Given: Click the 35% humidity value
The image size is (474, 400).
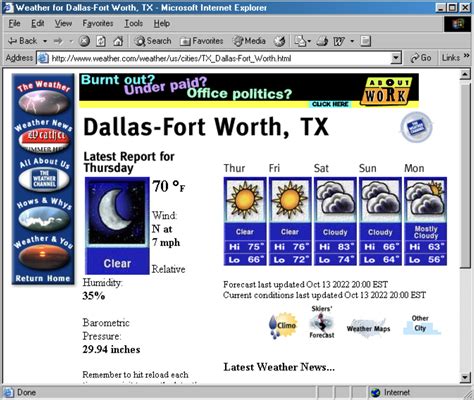Looking at the screenshot, I should (94, 296).
